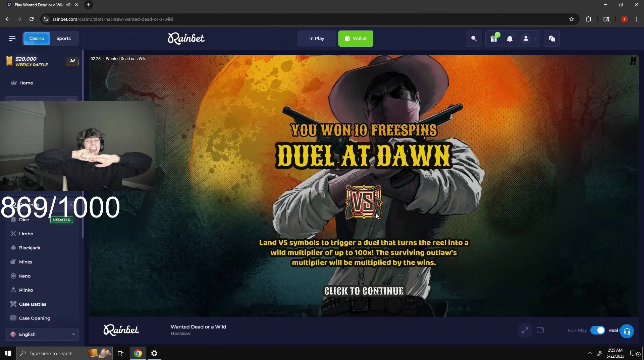Click Click To Continue in the game
This screenshot has width=644, height=360.
tap(364, 291)
